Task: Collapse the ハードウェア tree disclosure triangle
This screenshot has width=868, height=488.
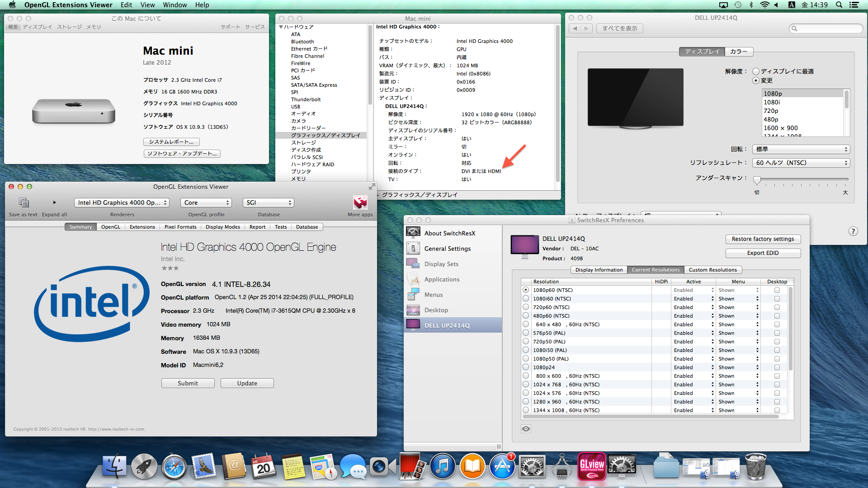Action: (x=281, y=27)
